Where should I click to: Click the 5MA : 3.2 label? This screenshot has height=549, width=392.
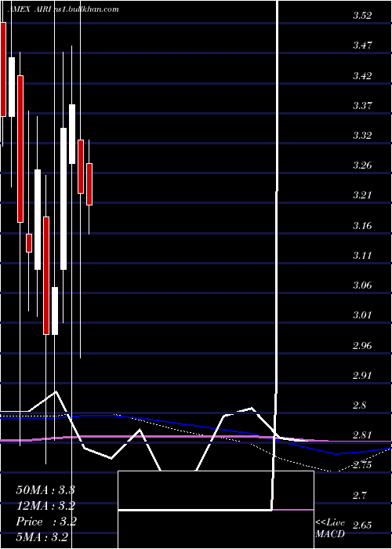point(42,537)
